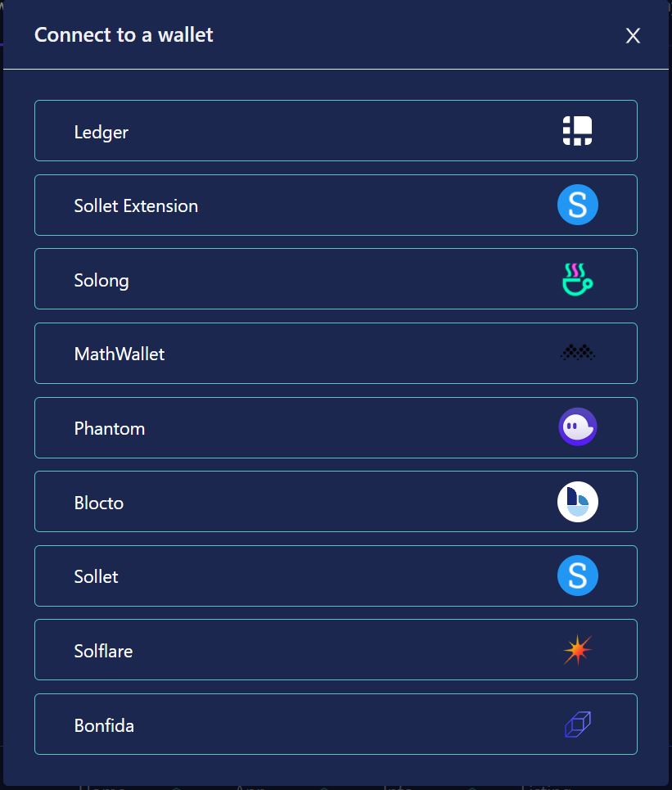
Task: Click the Solong coffee cup icon
Action: point(577,279)
